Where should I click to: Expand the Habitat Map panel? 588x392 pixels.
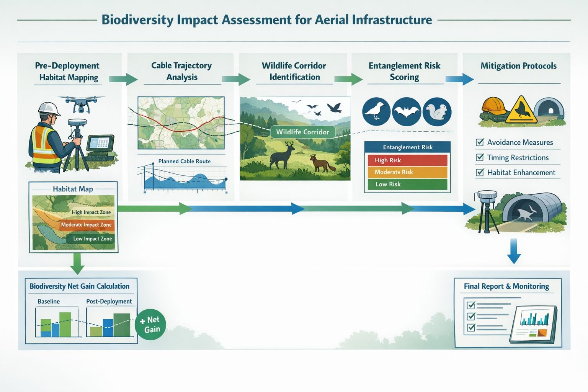click(73, 188)
